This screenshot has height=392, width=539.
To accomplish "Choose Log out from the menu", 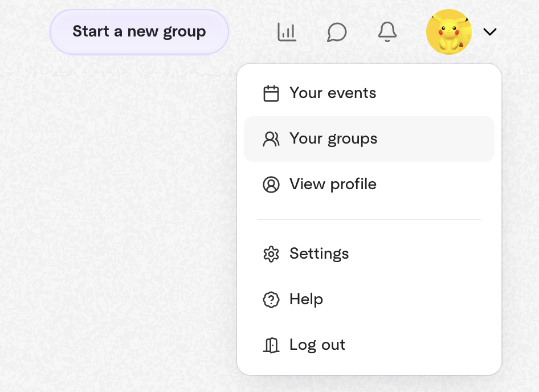I will 317,345.
